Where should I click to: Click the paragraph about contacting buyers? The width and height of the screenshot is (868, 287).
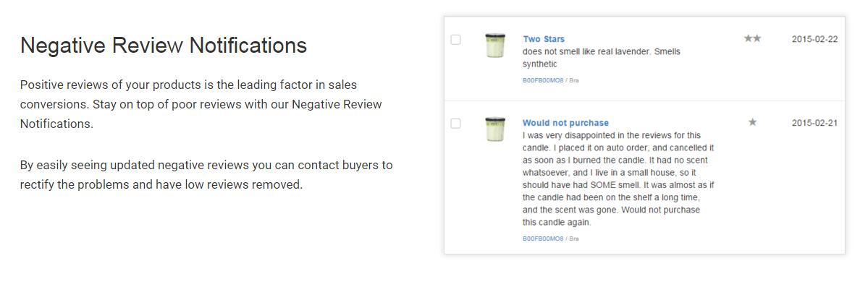[x=206, y=175]
